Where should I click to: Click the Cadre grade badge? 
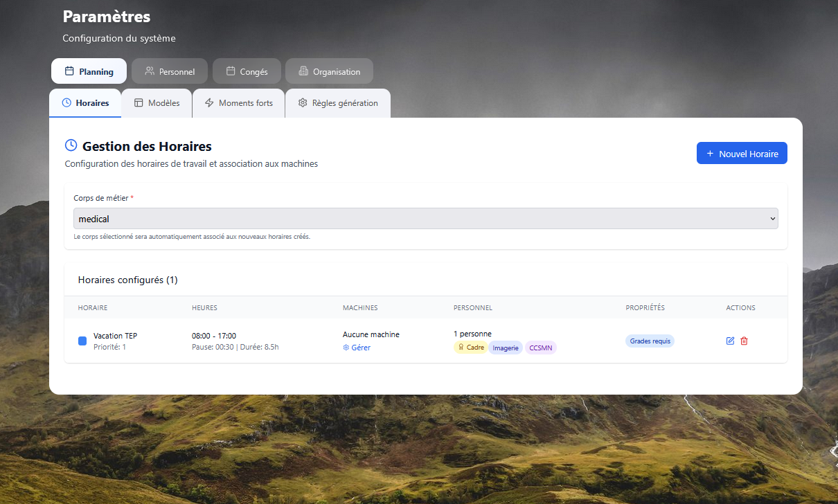[x=471, y=348]
